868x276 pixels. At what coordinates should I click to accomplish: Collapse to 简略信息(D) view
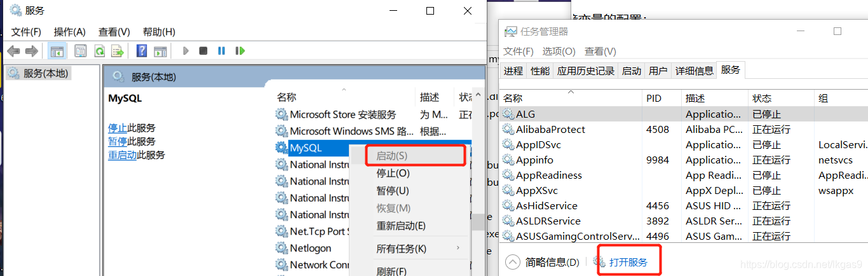(x=543, y=262)
